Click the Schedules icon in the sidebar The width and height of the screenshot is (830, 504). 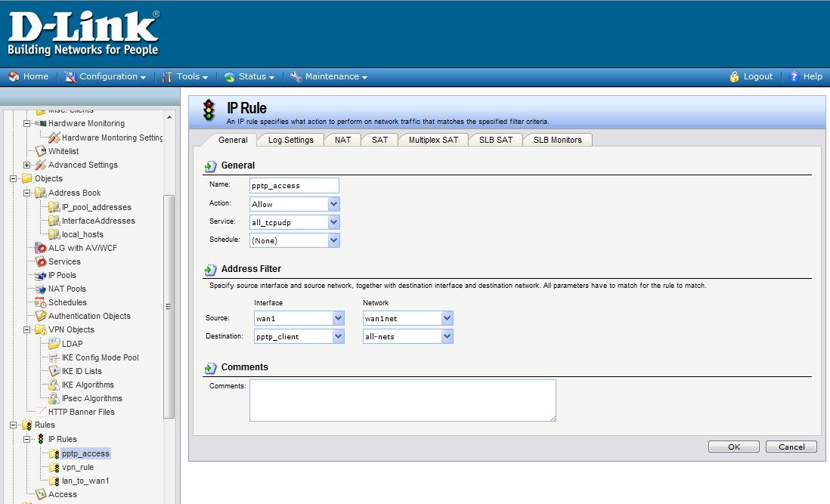tap(41, 302)
